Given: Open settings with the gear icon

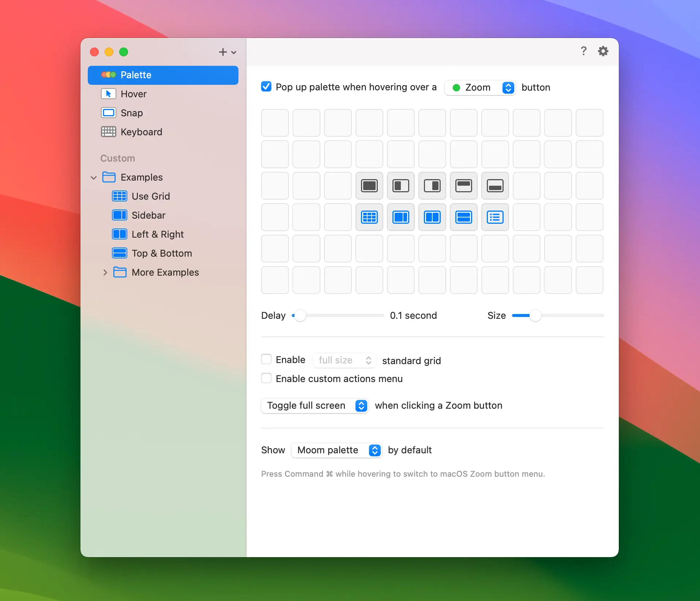Looking at the screenshot, I should pyautogui.click(x=603, y=51).
